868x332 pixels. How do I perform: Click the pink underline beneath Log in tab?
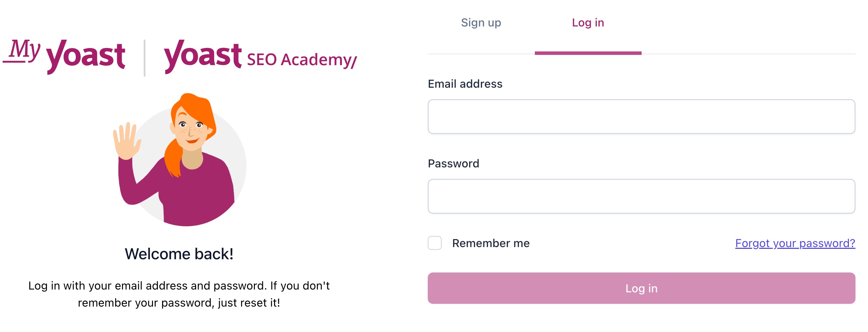click(588, 53)
